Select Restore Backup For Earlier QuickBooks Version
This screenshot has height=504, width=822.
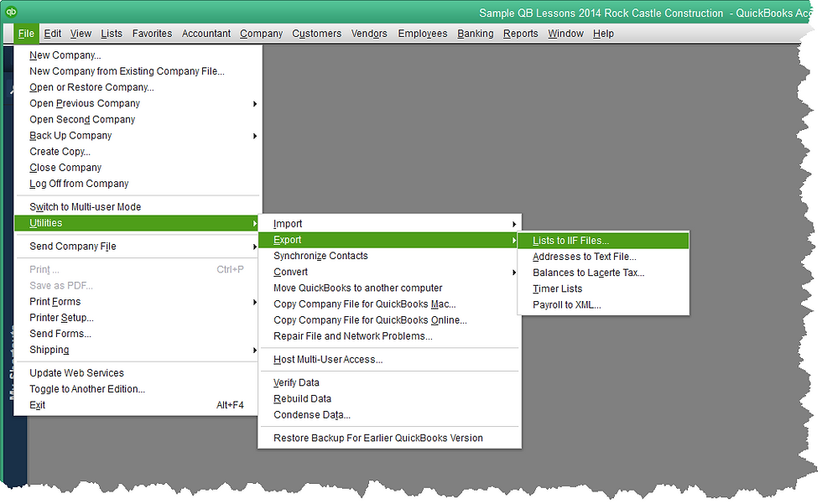point(389,438)
